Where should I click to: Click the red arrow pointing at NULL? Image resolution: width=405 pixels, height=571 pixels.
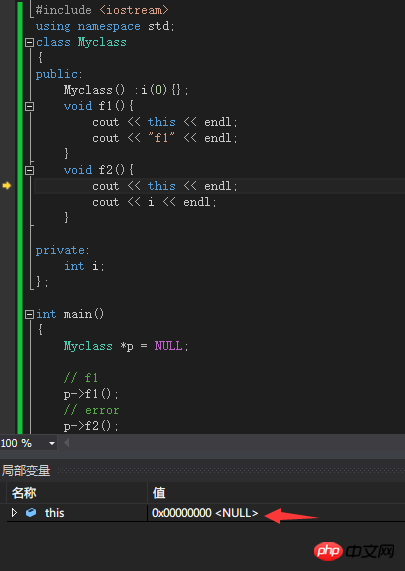(291, 515)
